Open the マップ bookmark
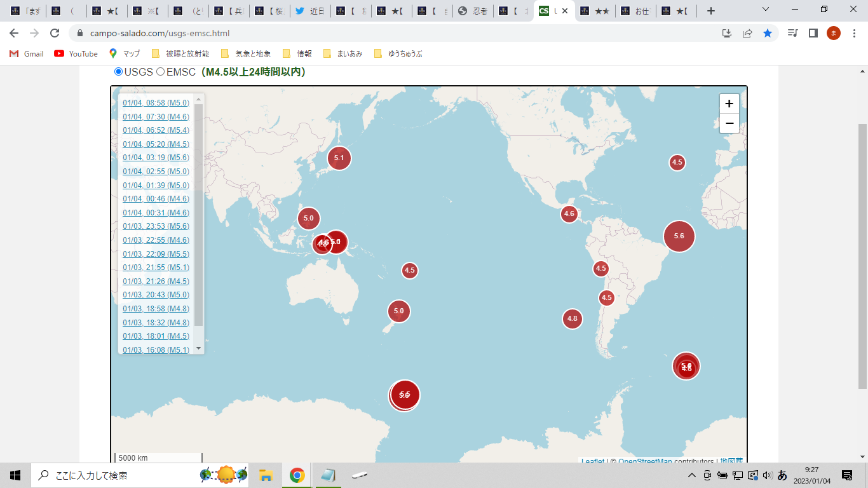 coord(125,54)
